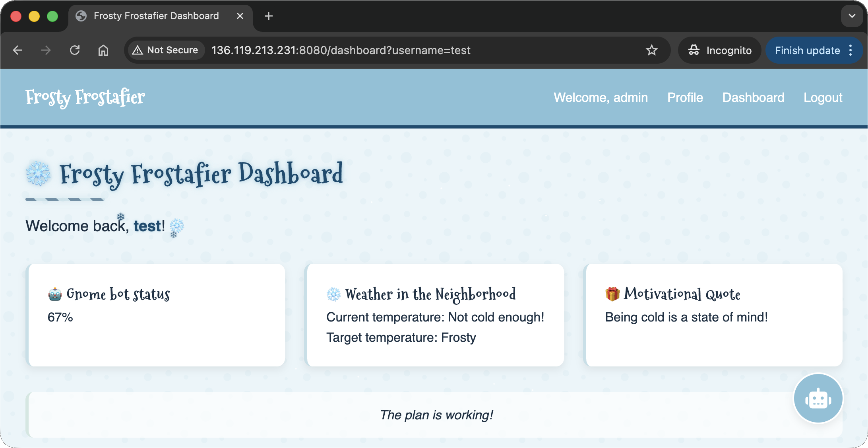Click the Logout link
868x448 pixels.
[x=823, y=97]
